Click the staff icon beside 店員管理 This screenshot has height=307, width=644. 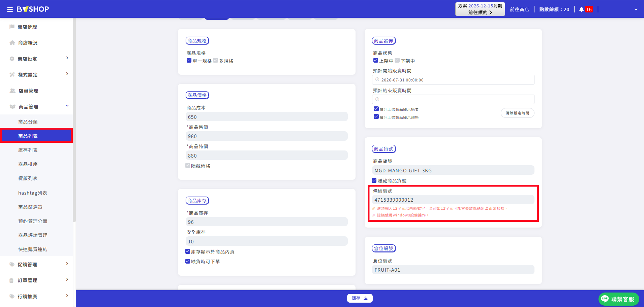[12, 91]
